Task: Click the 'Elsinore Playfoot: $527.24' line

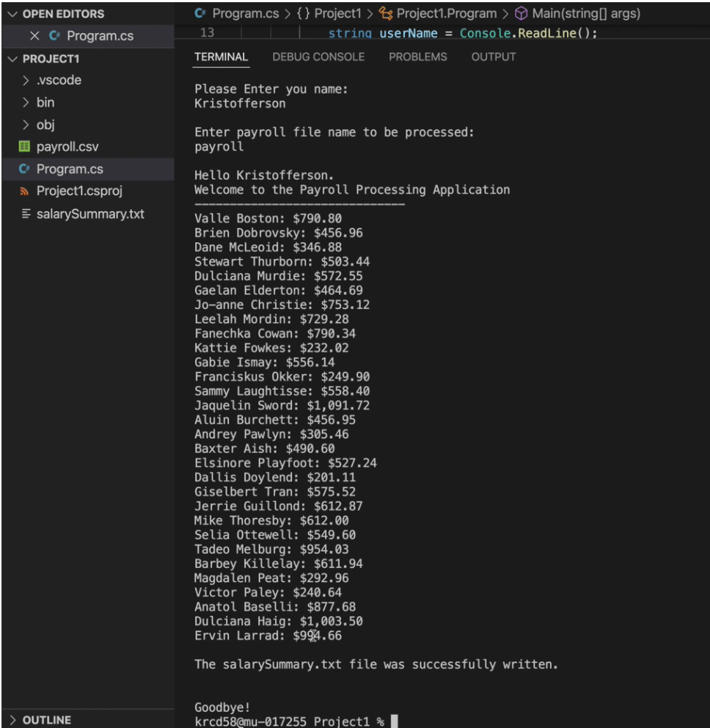Action: 285,463
